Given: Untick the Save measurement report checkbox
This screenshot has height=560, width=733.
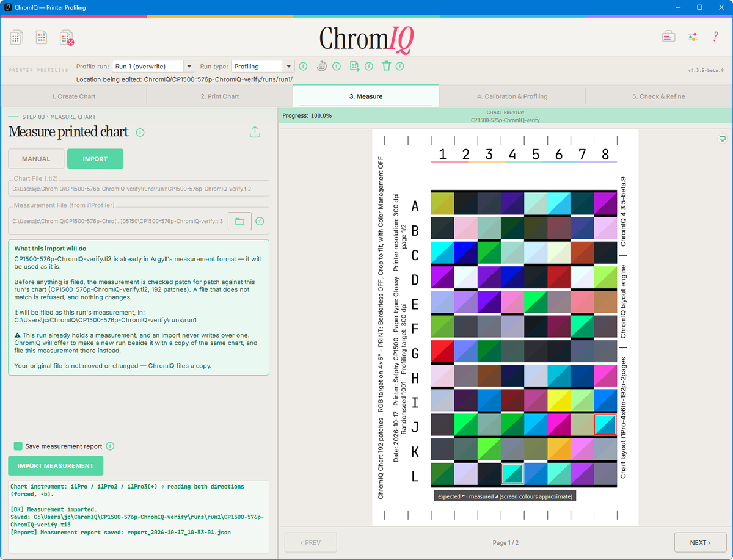Looking at the screenshot, I should point(18,446).
